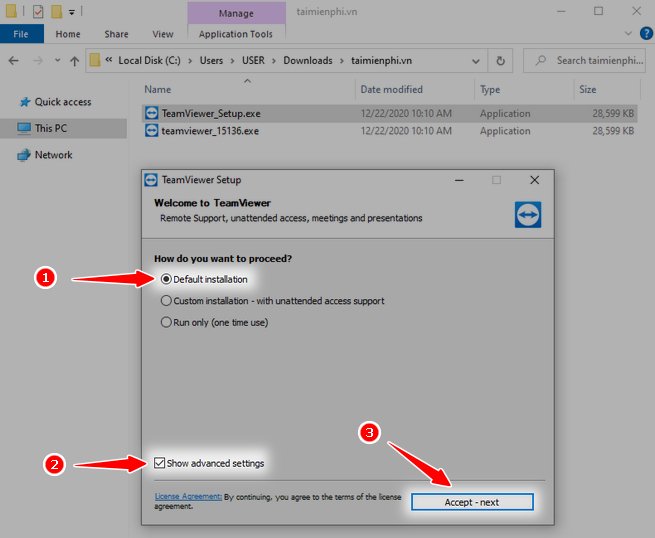Sort by Name column header
The image size is (655, 538).
(x=157, y=89)
